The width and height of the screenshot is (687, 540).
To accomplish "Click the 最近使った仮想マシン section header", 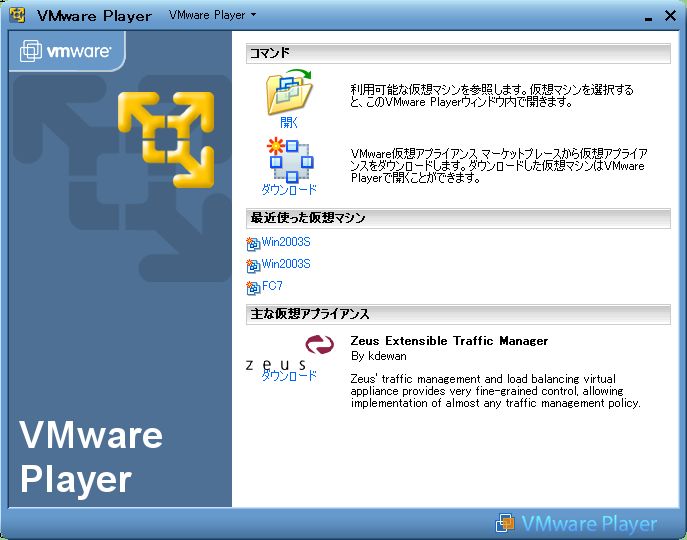I will point(458,218).
